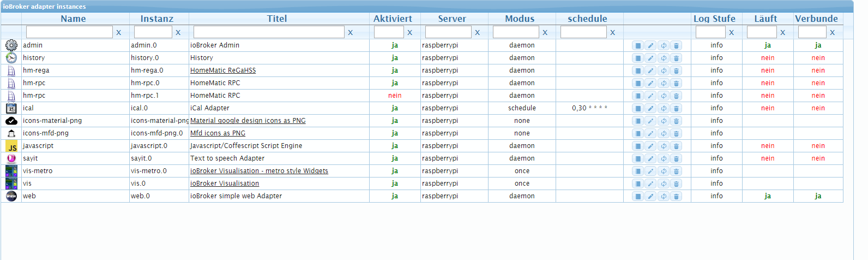Sort by the Aktiviert column header

[393, 19]
